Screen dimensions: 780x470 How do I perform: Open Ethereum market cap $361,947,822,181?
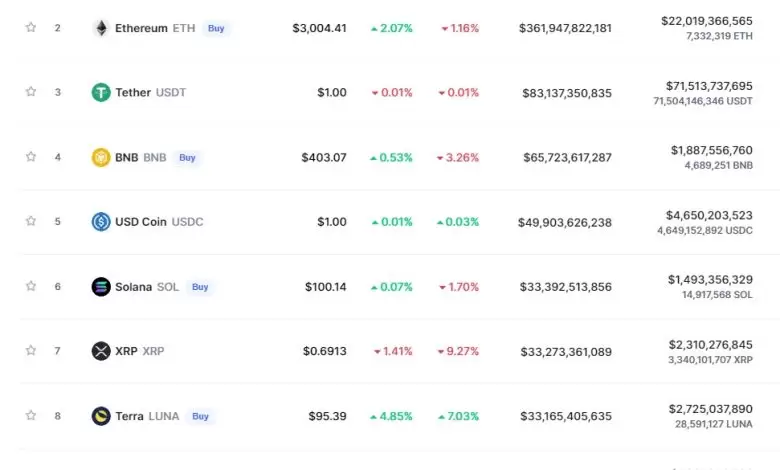coord(565,28)
